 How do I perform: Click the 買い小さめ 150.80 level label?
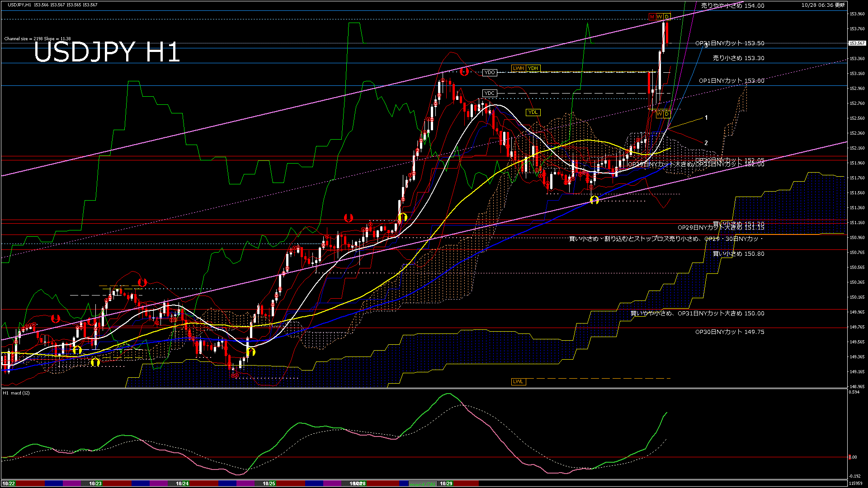point(738,254)
